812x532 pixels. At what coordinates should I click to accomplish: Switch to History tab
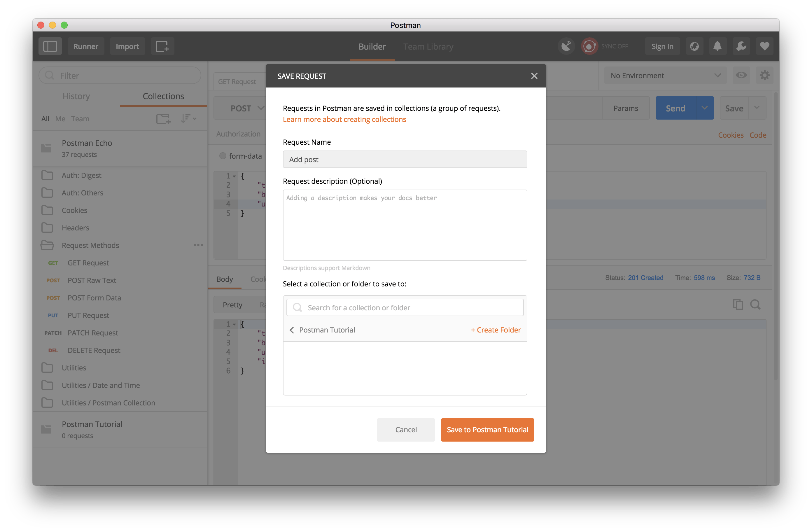pyautogui.click(x=76, y=96)
